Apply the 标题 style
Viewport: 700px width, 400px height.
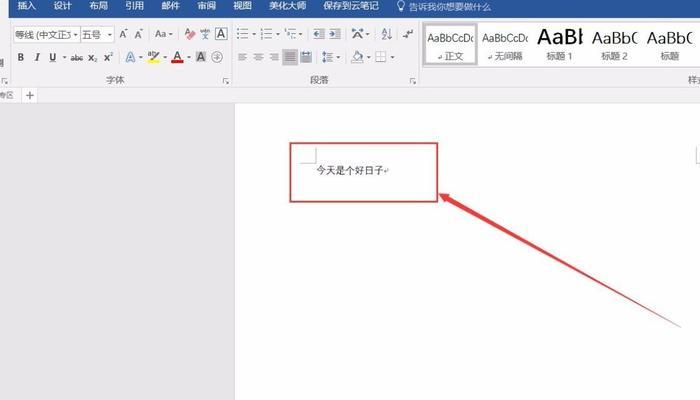tap(670, 45)
